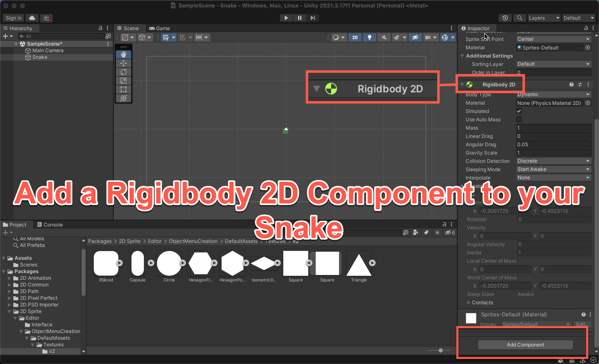Enable the Use Auto Mass checkbox
599x364 pixels.
pyautogui.click(x=519, y=119)
